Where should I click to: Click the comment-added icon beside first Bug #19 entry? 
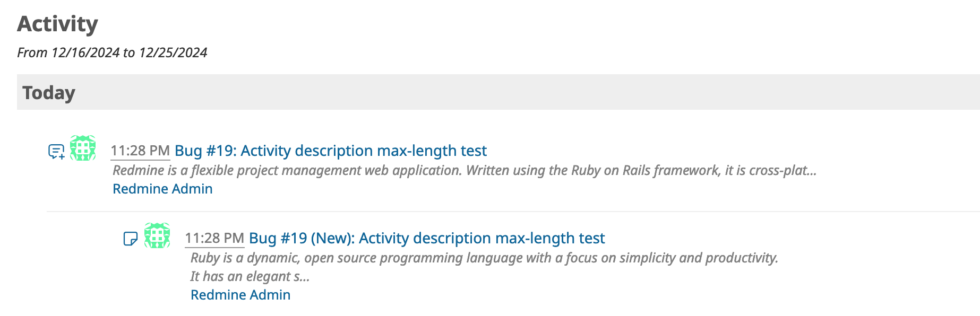(56, 152)
